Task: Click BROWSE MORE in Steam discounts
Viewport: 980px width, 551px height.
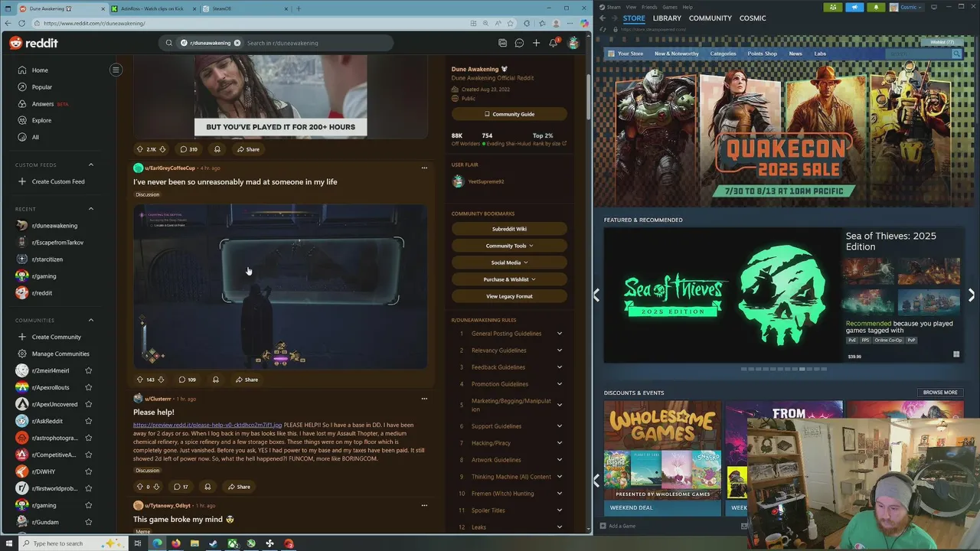Action: [940, 393]
